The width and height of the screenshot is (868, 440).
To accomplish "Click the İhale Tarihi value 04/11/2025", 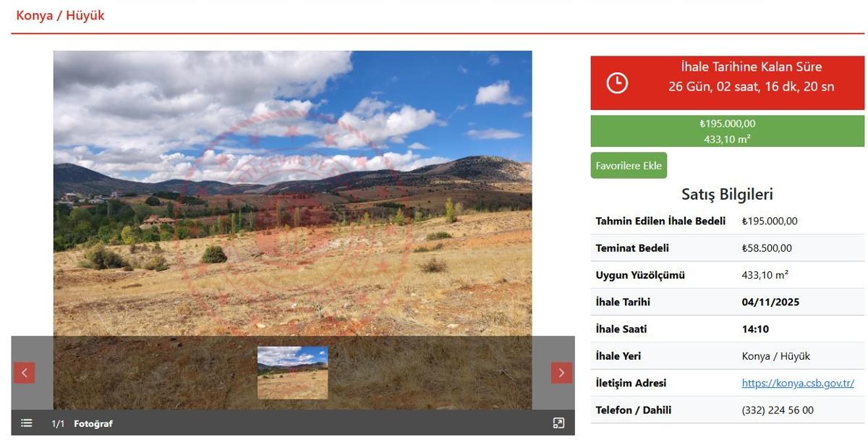I will pos(770,302).
